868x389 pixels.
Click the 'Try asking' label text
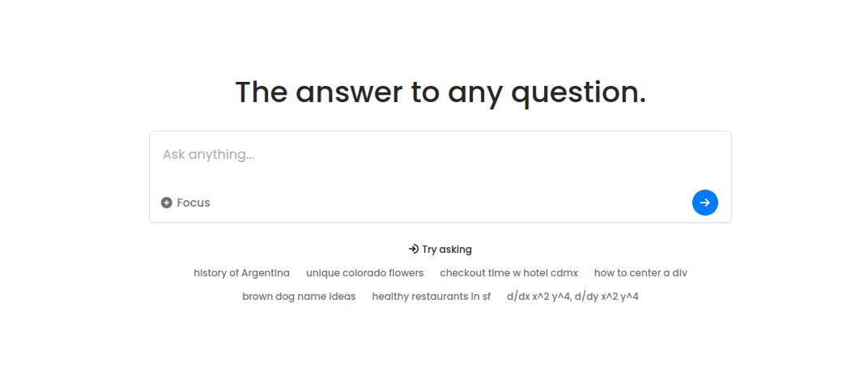(447, 250)
